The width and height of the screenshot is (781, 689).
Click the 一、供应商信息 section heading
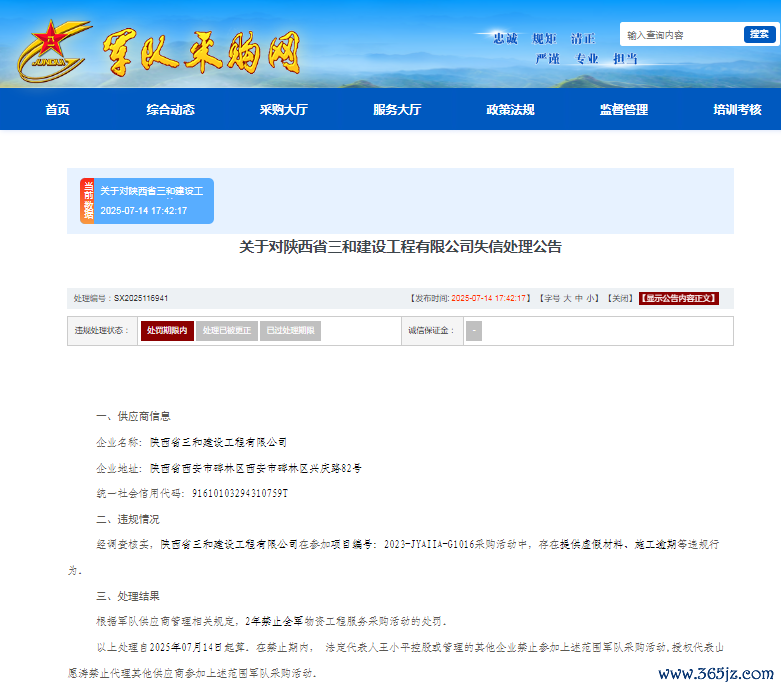[133, 416]
